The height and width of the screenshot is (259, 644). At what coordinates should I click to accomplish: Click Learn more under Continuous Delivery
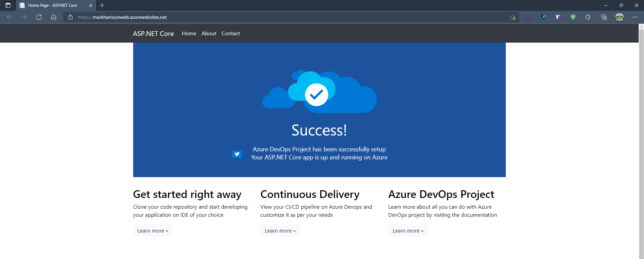pyautogui.click(x=280, y=231)
